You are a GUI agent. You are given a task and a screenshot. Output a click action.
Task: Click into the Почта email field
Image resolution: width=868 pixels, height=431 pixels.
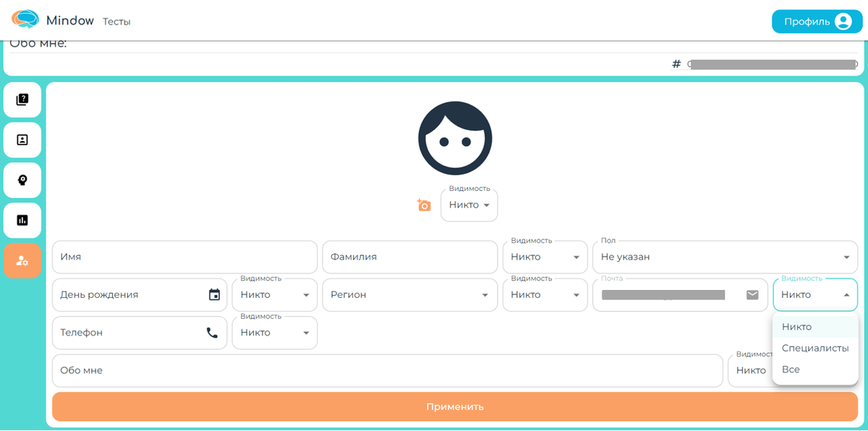680,295
